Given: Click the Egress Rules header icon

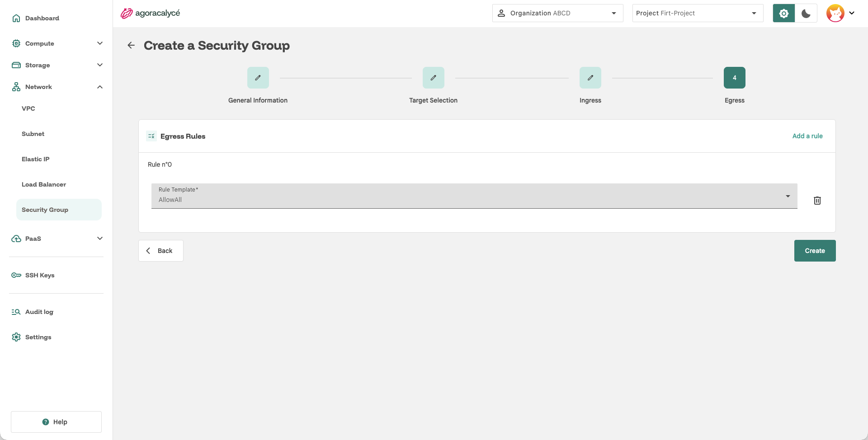Looking at the screenshot, I should (151, 136).
